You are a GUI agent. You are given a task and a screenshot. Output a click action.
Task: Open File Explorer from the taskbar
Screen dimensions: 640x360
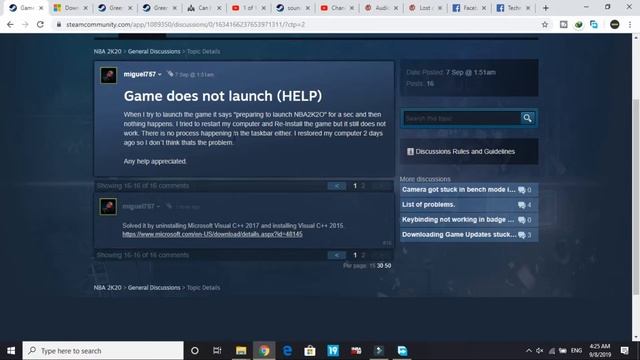(241, 351)
